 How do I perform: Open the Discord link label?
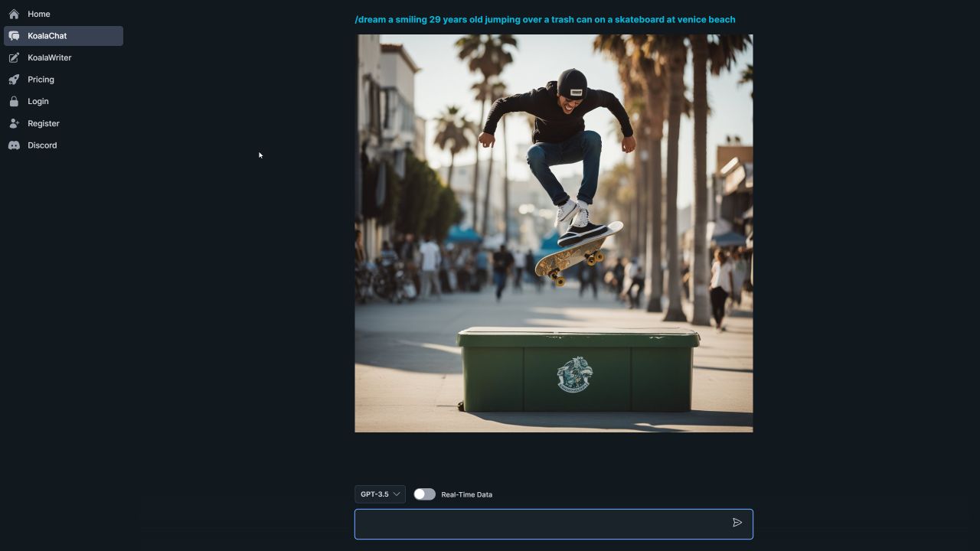(x=42, y=145)
